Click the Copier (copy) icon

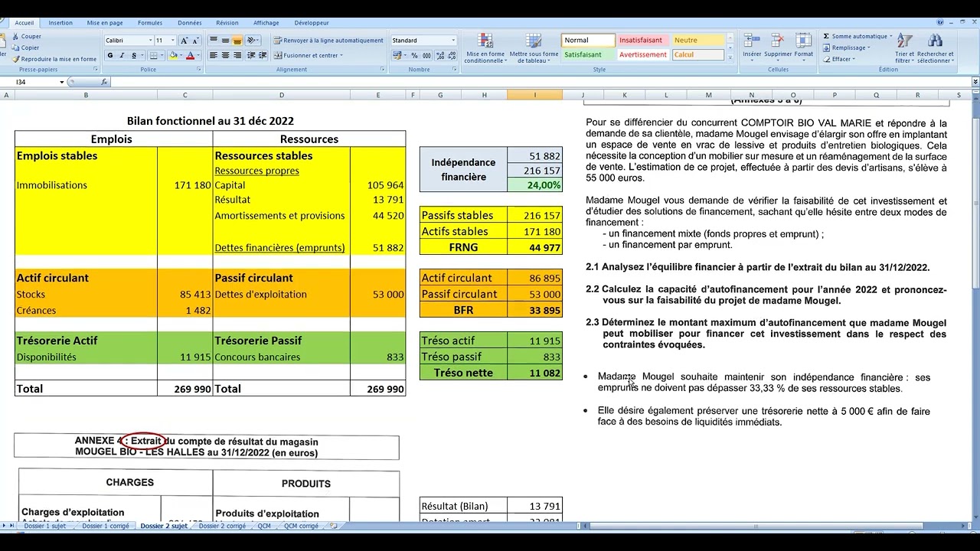tap(16, 47)
